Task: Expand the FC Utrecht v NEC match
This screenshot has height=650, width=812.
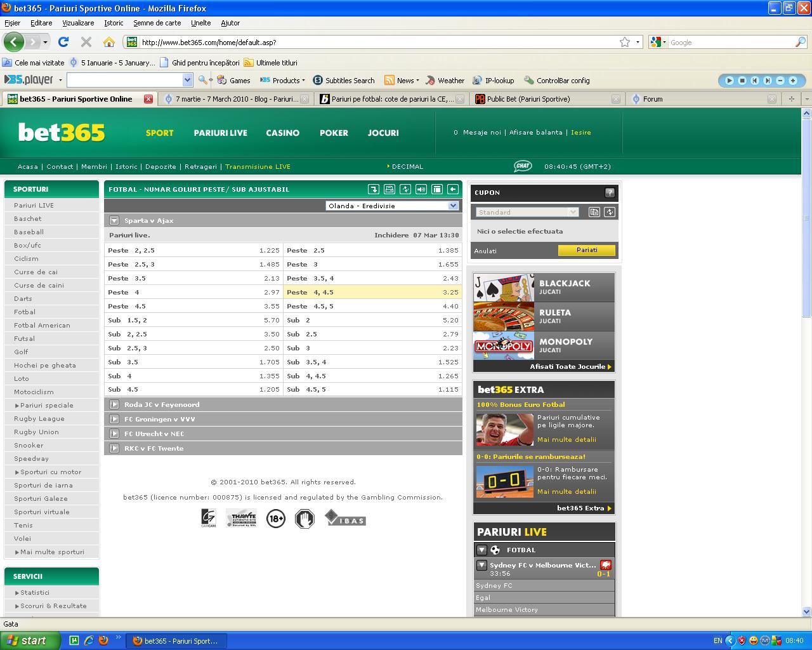Action: pyautogui.click(x=114, y=434)
